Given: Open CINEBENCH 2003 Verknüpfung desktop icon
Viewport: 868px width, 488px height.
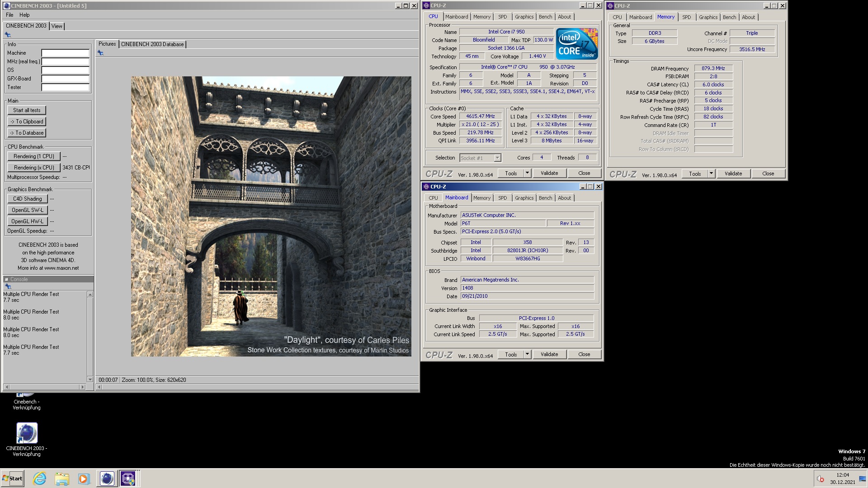Looking at the screenshot, I should click(x=27, y=440).
